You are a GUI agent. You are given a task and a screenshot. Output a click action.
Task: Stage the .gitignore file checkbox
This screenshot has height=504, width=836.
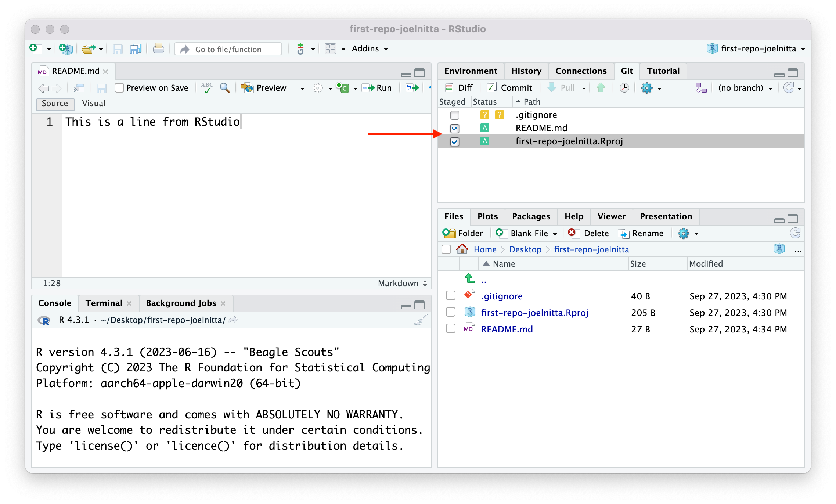point(454,115)
